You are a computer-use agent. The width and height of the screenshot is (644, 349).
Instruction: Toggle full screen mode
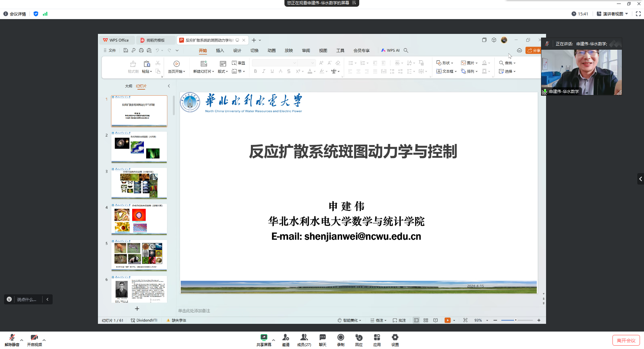pos(638,14)
